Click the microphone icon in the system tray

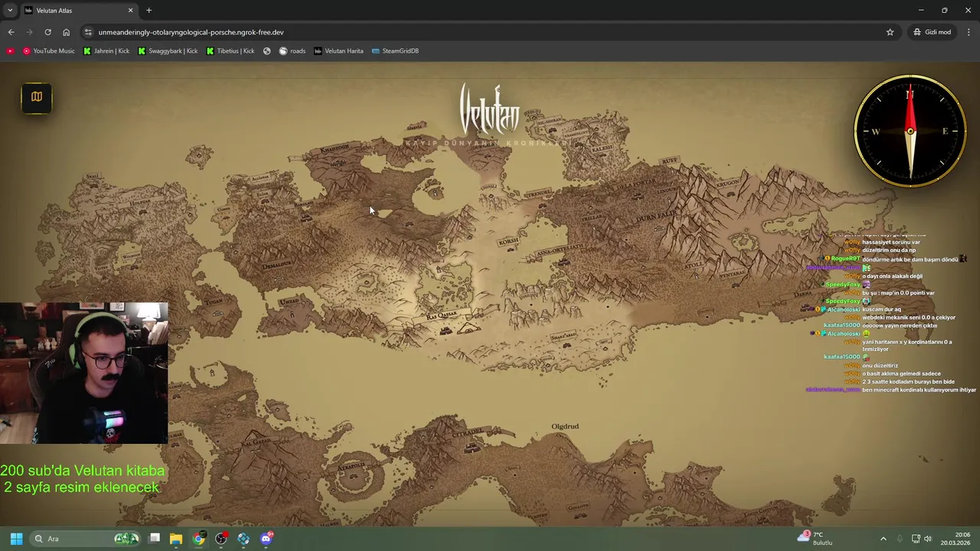coord(900,539)
